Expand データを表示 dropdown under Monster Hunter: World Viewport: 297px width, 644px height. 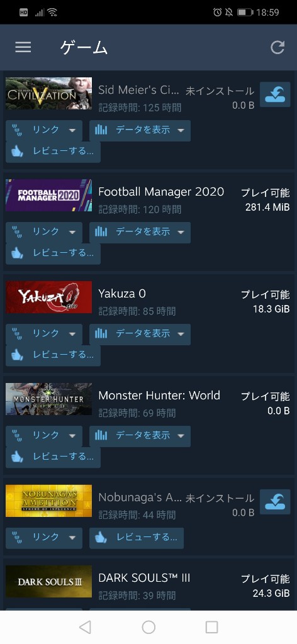point(140,436)
